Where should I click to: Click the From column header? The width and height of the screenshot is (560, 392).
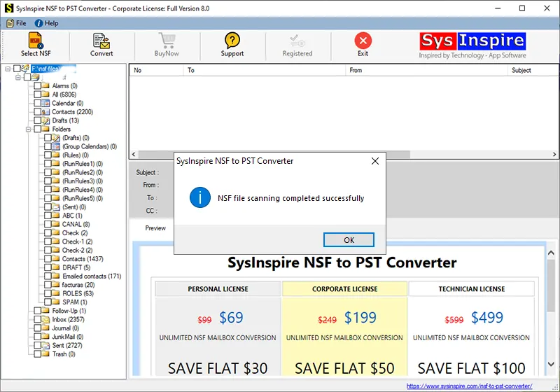[426, 70]
